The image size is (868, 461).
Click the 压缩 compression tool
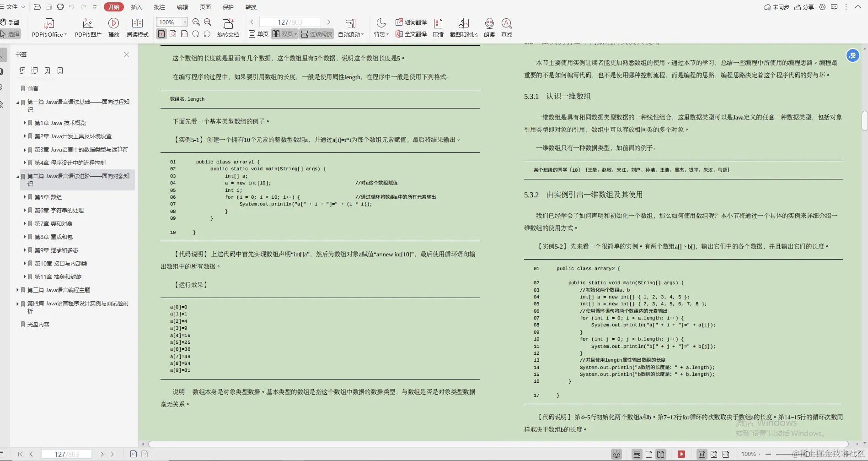click(x=438, y=27)
